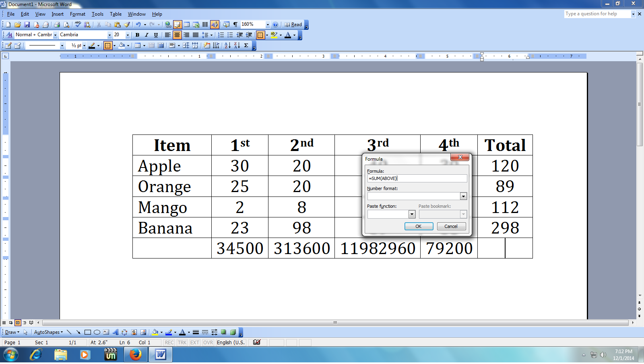This screenshot has height=364, width=644.
Task: Open the Zoom 160% dropdown
Action: (268, 25)
